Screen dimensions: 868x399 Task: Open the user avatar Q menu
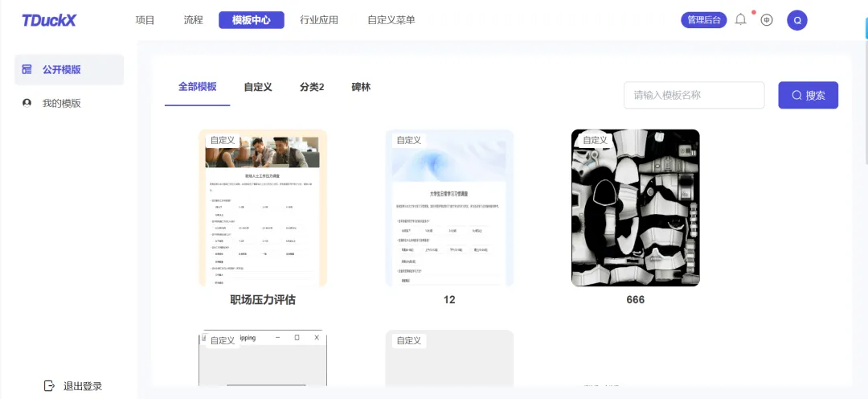[x=797, y=20]
